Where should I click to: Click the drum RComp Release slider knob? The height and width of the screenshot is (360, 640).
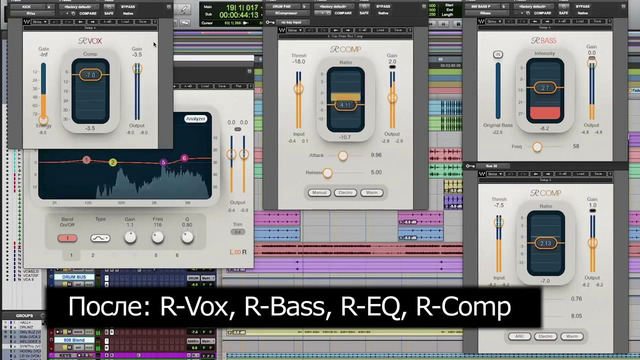coord(327,173)
